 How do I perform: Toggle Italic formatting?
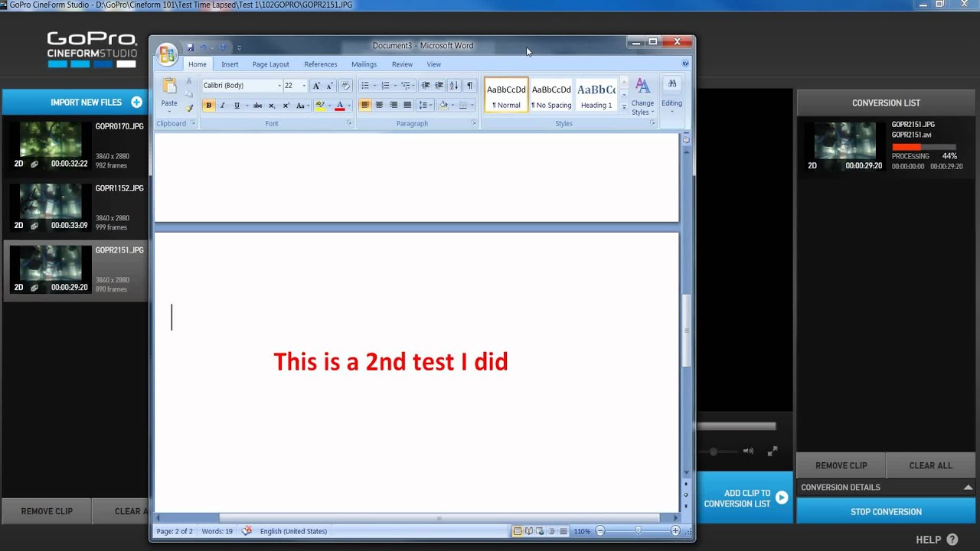pyautogui.click(x=223, y=106)
